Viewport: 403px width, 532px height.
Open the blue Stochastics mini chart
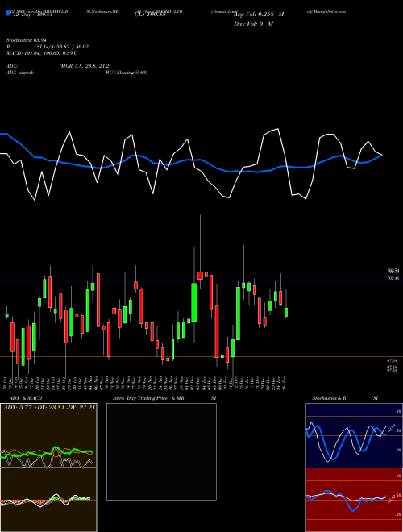click(x=354, y=435)
